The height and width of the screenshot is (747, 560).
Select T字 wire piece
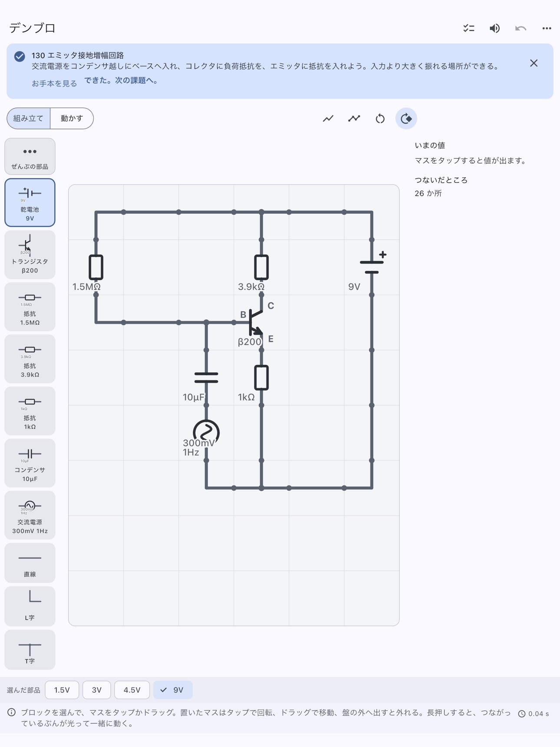(30, 650)
